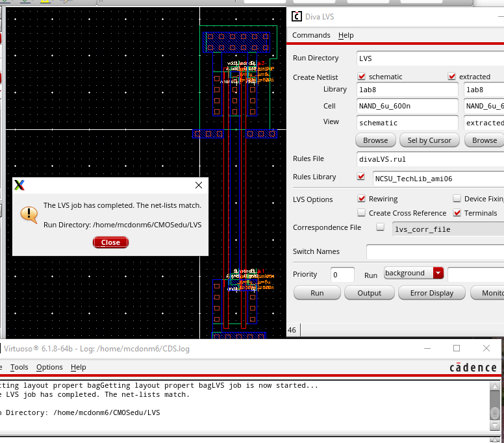
Task: Uncheck the schematic netlist checkbox
Action: (x=362, y=77)
